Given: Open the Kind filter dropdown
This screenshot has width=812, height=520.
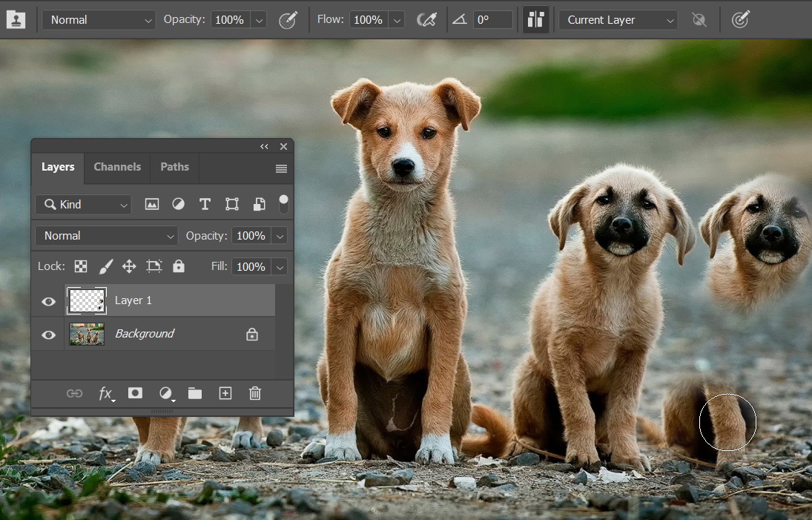Looking at the screenshot, I should click(83, 204).
